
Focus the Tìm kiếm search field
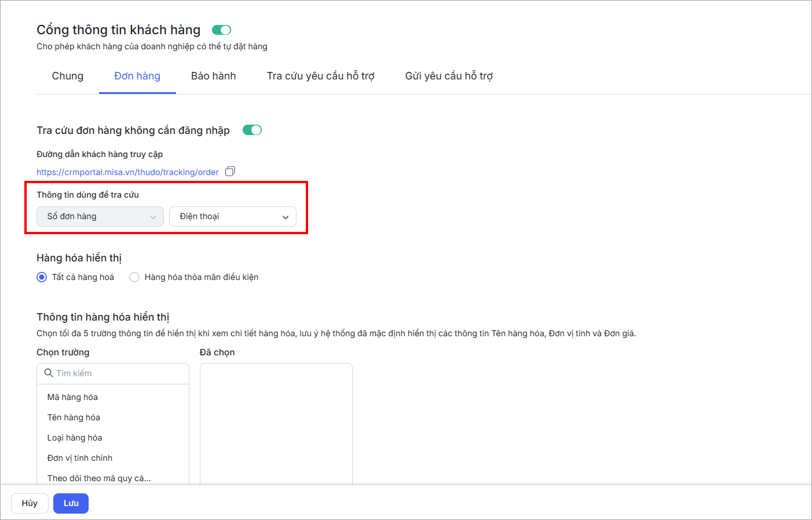[x=113, y=373]
